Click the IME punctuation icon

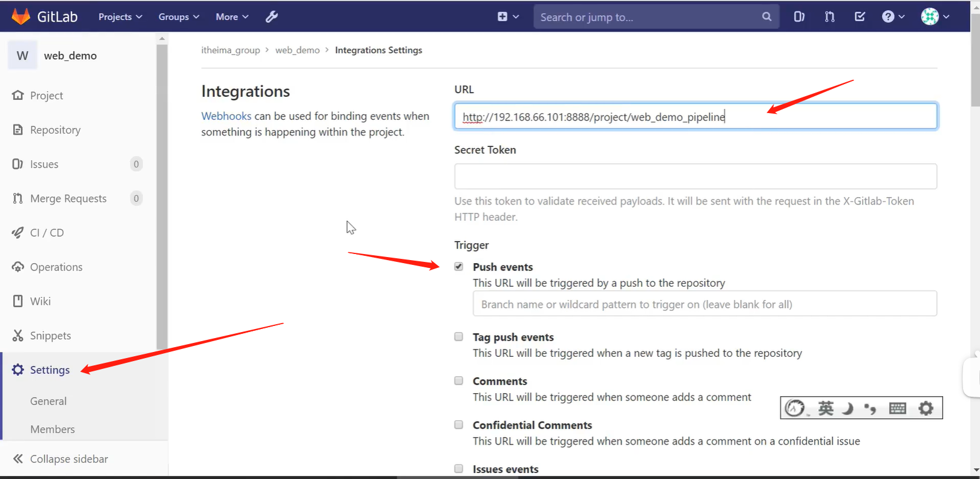(870, 409)
